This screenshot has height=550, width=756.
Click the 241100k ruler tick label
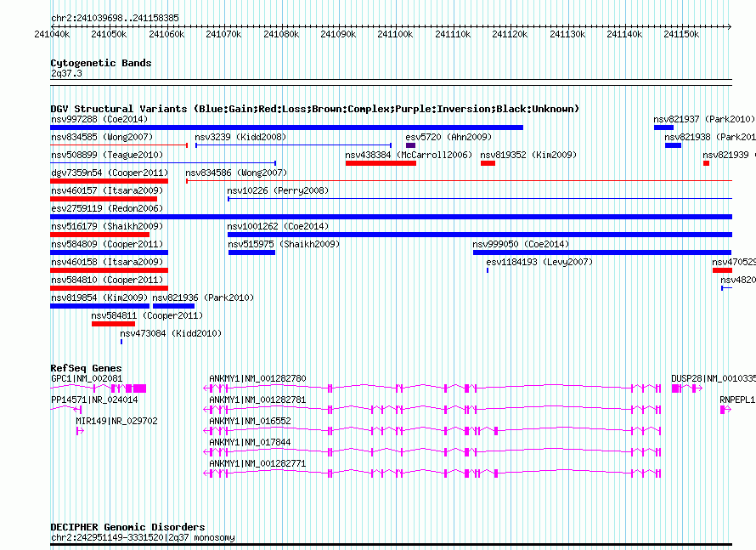pyautogui.click(x=395, y=34)
